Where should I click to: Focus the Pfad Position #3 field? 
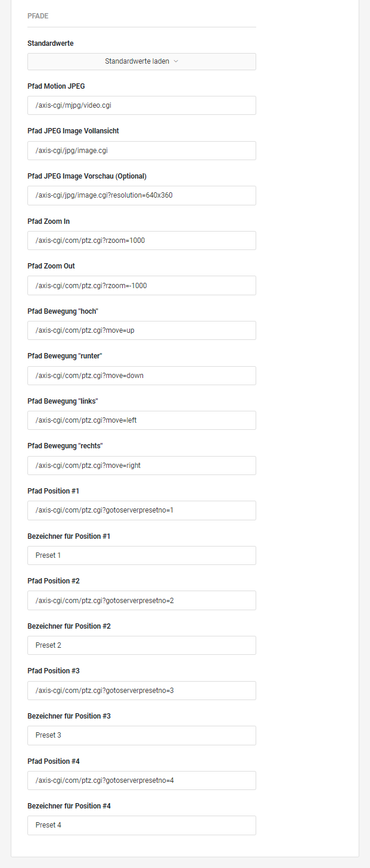click(x=142, y=691)
